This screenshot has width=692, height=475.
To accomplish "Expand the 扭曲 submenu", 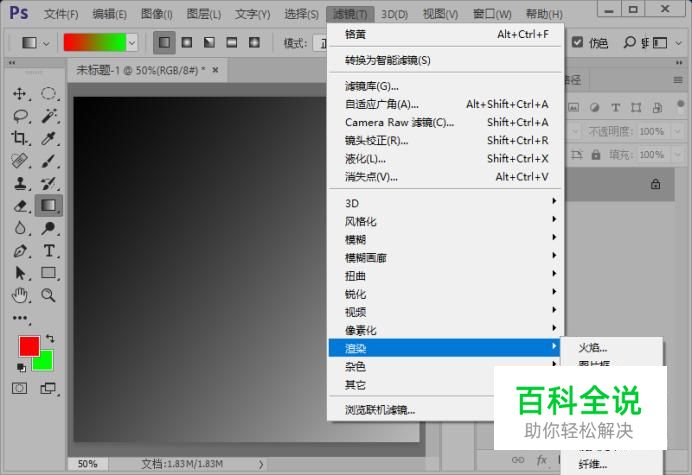I will [x=446, y=276].
